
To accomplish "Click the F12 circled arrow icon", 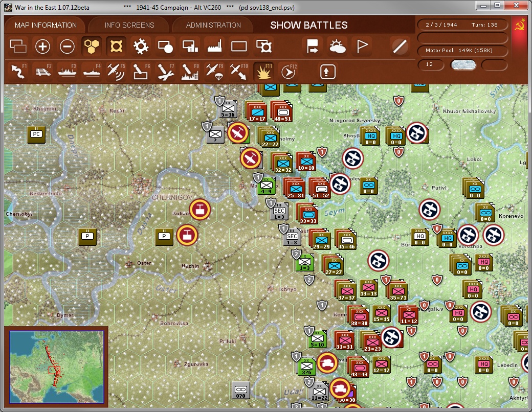I will pos(289,72).
